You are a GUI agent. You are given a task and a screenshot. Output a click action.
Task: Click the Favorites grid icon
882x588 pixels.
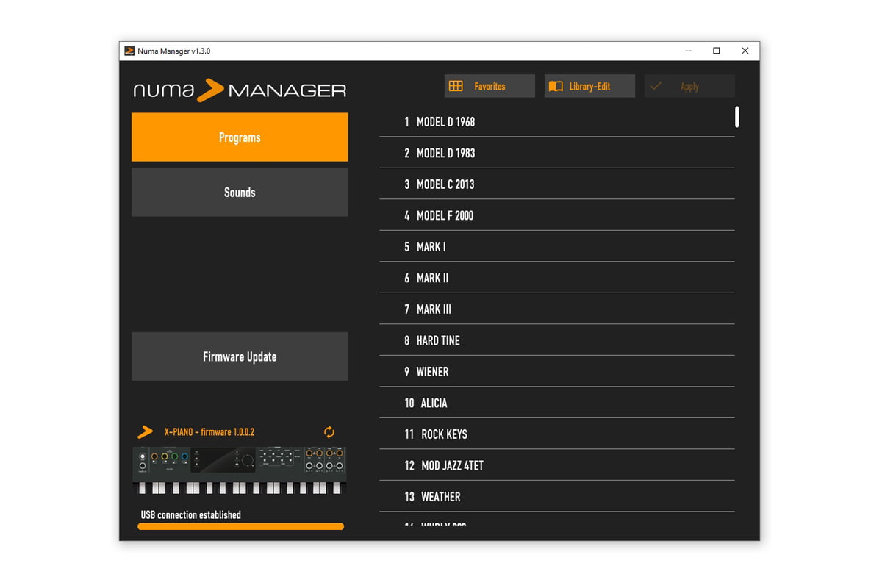pos(456,86)
